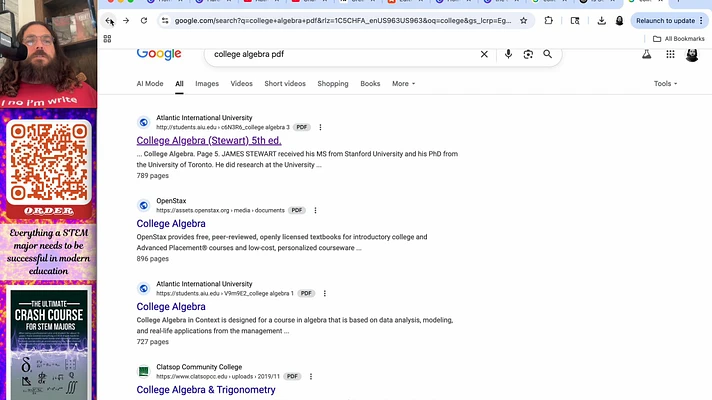
Task: Switch to Shopping tab
Action: click(x=333, y=84)
